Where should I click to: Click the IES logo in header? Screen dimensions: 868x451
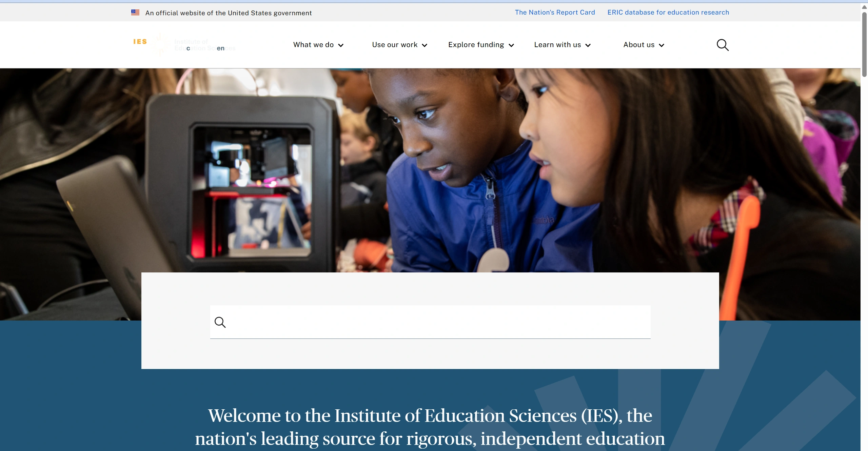click(x=140, y=42)
